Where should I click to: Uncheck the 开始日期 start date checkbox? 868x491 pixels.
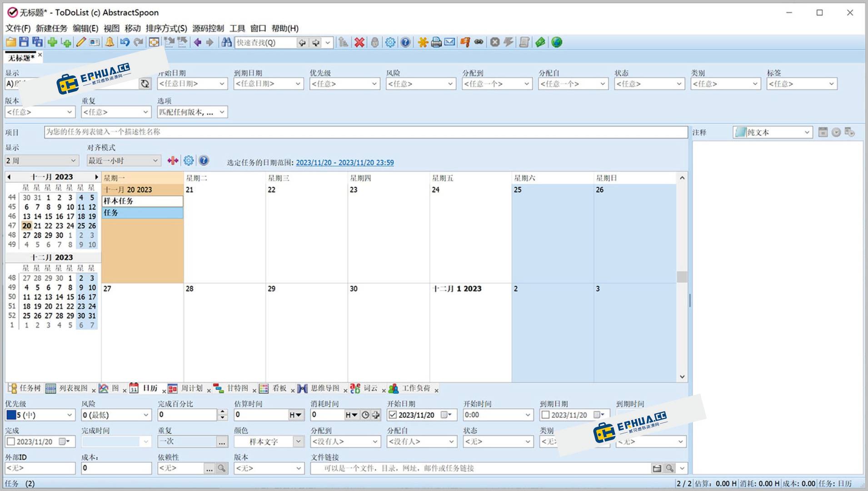click(393, 415)
